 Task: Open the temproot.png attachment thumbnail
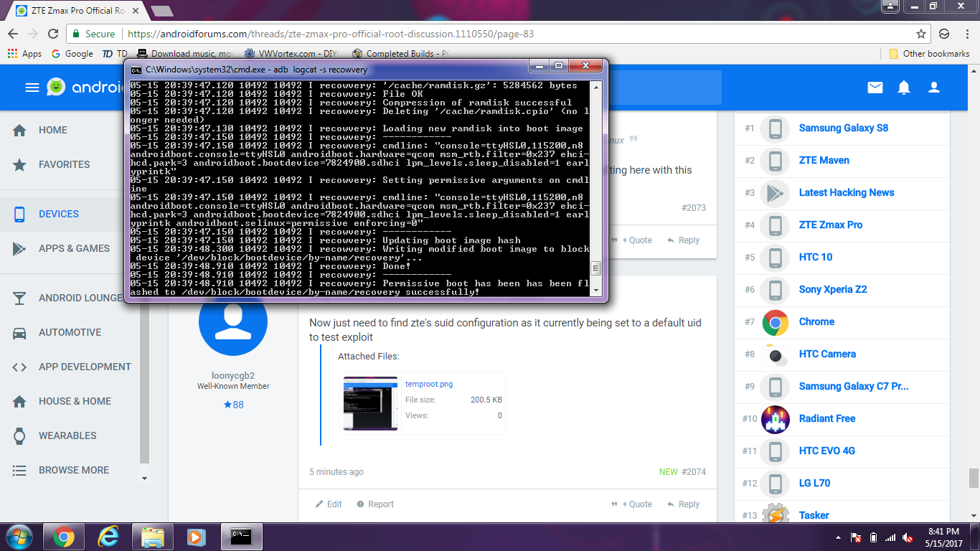coord(370,403)
